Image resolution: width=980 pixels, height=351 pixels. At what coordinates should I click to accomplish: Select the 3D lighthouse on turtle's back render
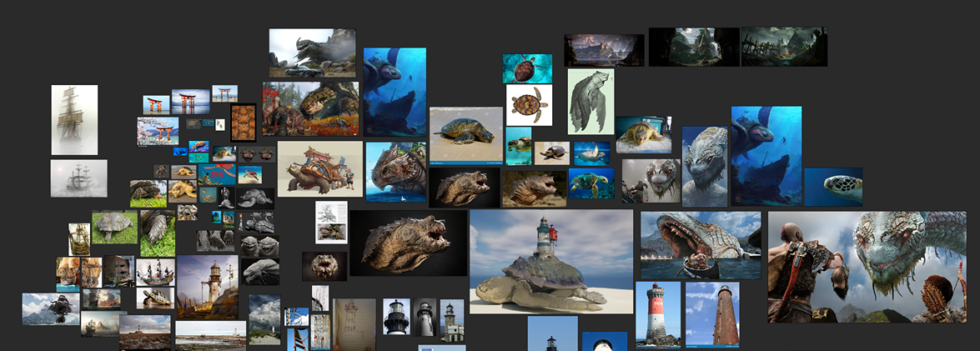click(551, 262)
